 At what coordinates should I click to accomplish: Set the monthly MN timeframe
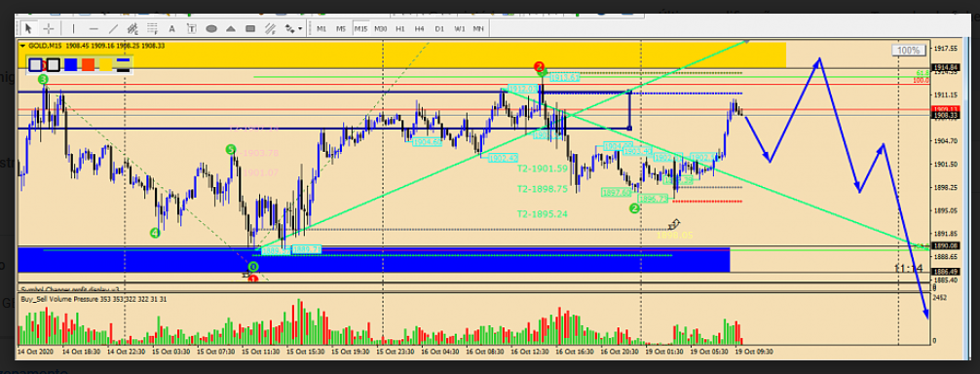click(x=478, y=28)
